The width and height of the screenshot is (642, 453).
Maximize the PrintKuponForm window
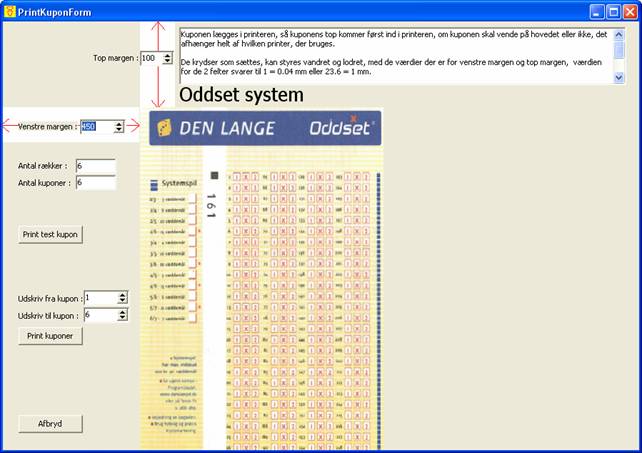click(x=613, y=12)
